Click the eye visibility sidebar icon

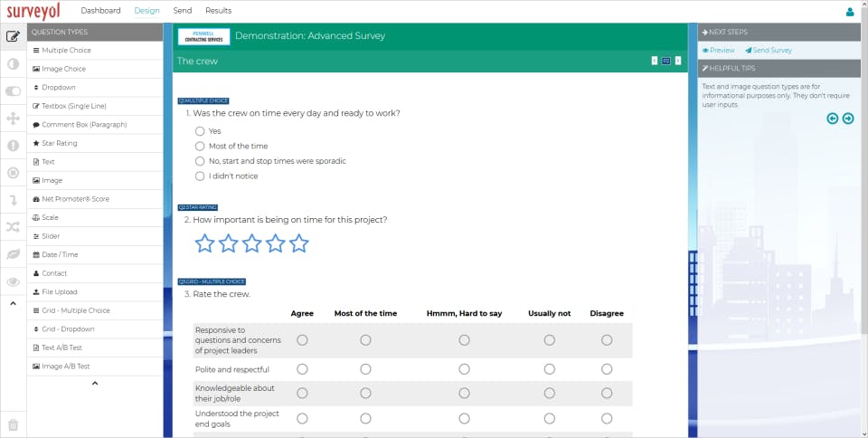(x=14, y=281)
